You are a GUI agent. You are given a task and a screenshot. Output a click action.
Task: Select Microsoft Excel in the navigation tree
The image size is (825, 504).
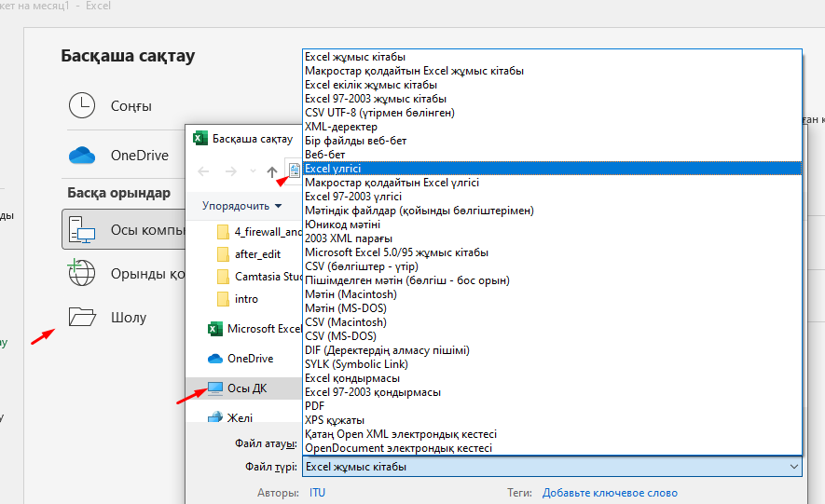pyautogui.click(x=264, y=329)
